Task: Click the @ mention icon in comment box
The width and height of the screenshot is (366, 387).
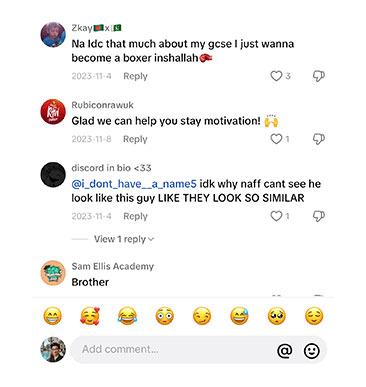Action: point(285,350)
